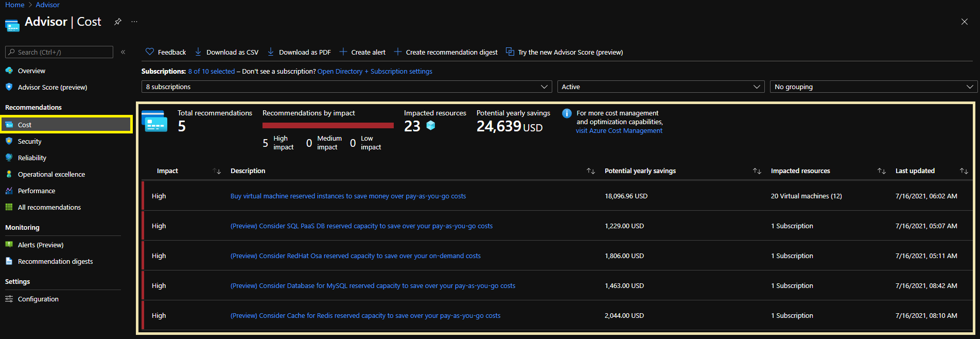The width and height of the screenshot is (980, 339).
Task: Expand the 8 subscriptions dropdown
Action: (347, 87)
